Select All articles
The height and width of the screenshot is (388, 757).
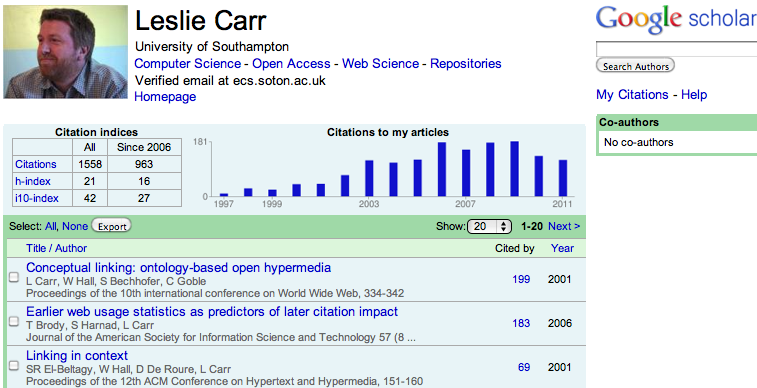[50, 226]
